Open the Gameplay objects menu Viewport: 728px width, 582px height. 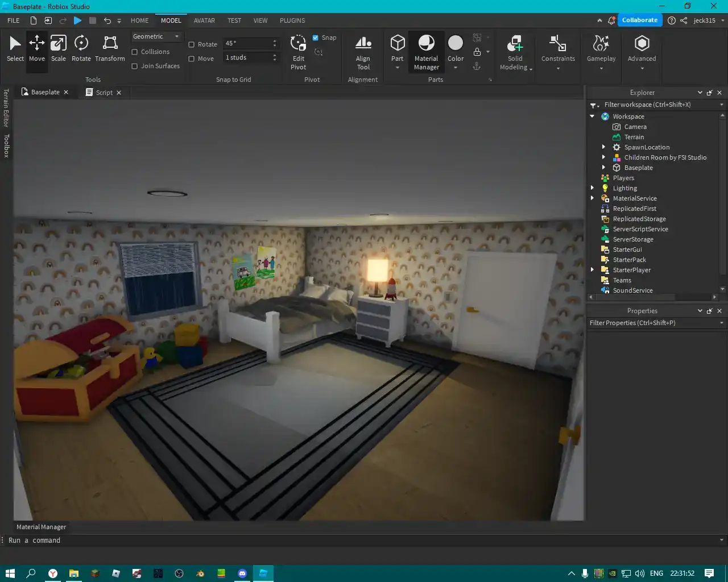click(x=601, y=52)
